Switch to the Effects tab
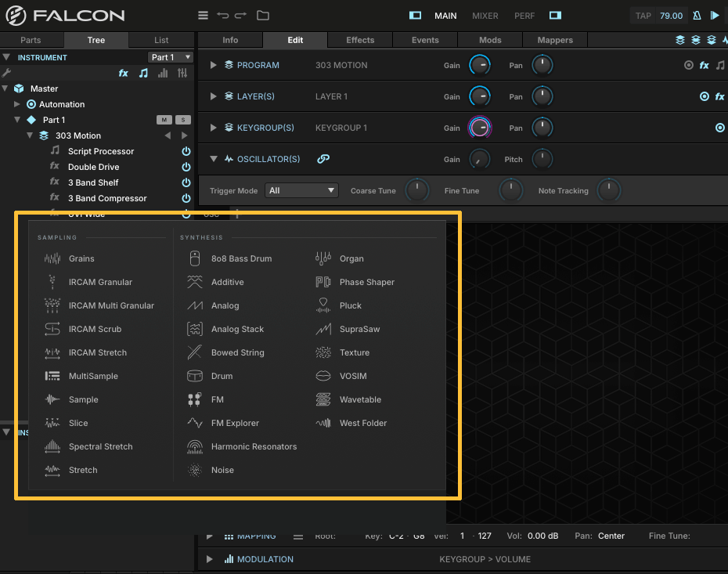 (x=360, y=40)
